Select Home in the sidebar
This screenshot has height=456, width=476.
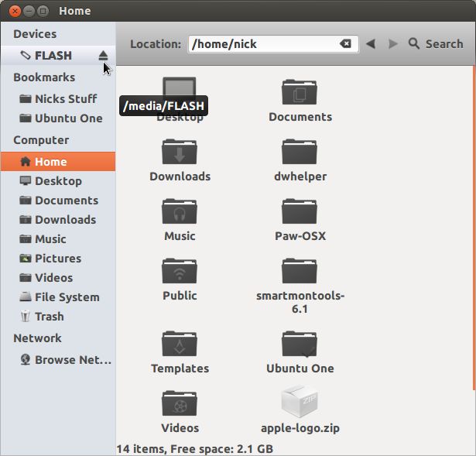coord(58,162)
